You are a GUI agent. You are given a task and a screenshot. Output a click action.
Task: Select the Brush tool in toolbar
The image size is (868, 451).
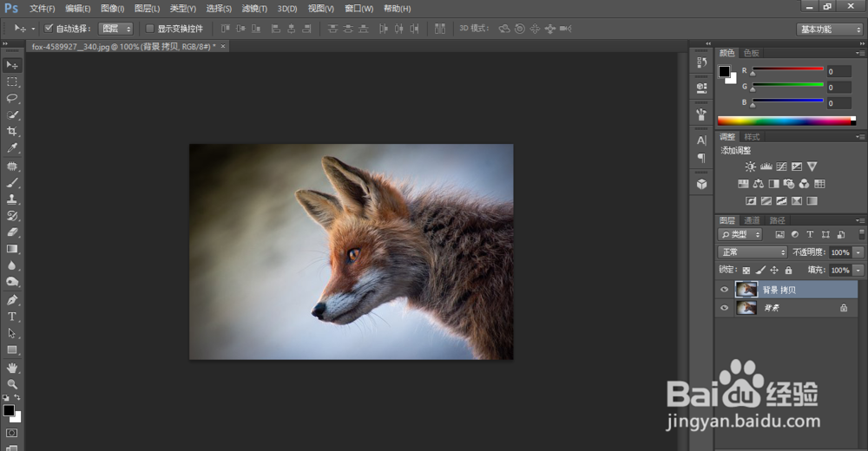(12, 182)
